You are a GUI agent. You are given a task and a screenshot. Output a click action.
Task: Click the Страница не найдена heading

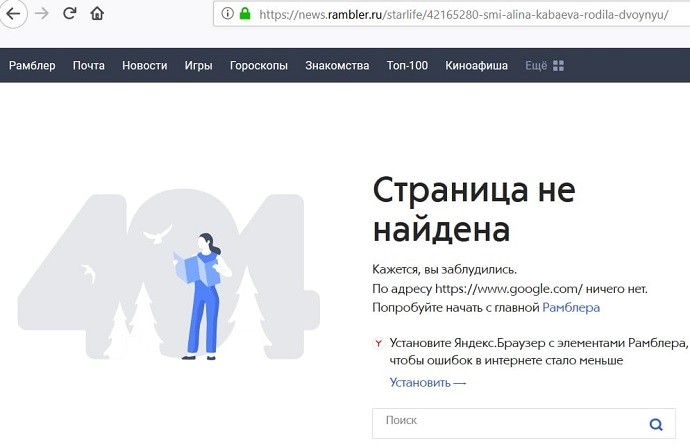(474, 209)
